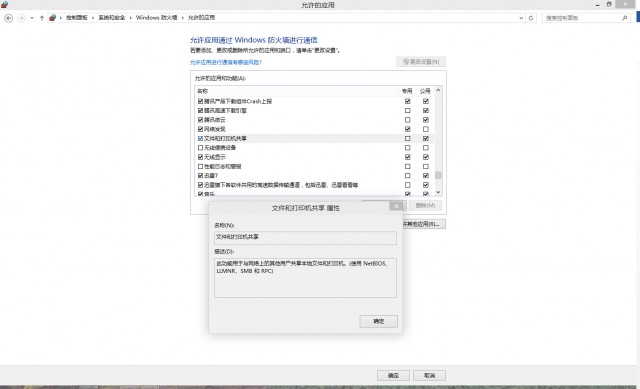Enable 专用 for 无线便携设备
Image resolution: width=640 pixels, height=389 pixels.
pyautogui.click(x=407, y=148)
